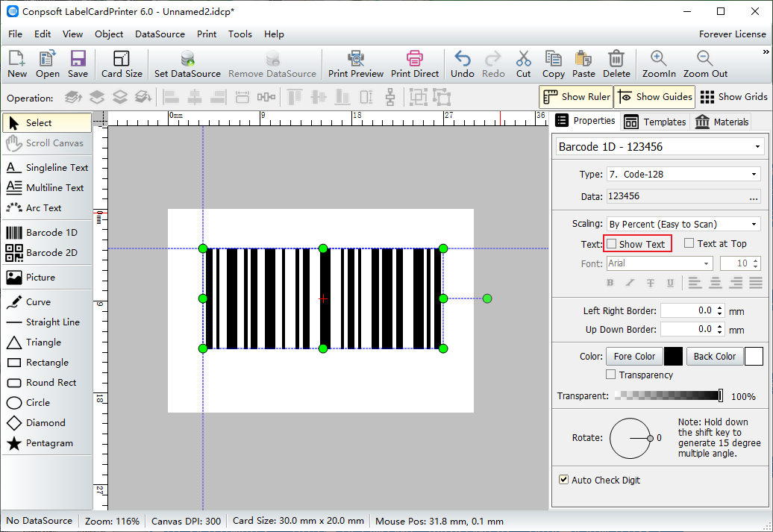Click the Back Color button
Screen dimensions: 773x532
coord(714,356)
